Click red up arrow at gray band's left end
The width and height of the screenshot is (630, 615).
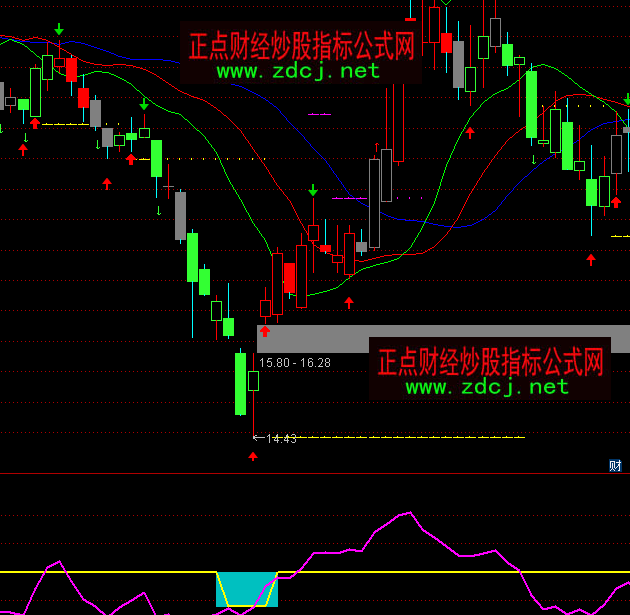point(265,331)
